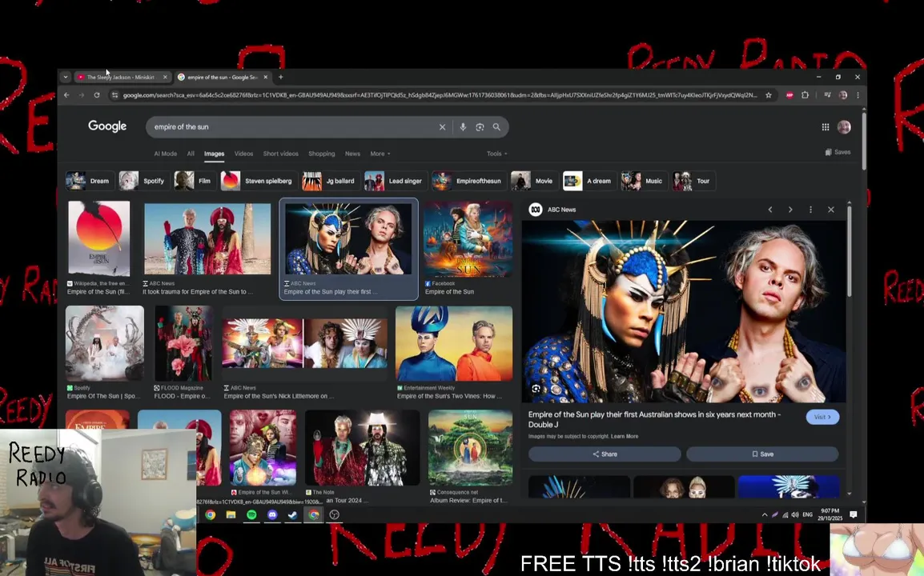Open the Google account avatar on the page
Viewport: 924px width, 576px height.
tap(844, 126)
